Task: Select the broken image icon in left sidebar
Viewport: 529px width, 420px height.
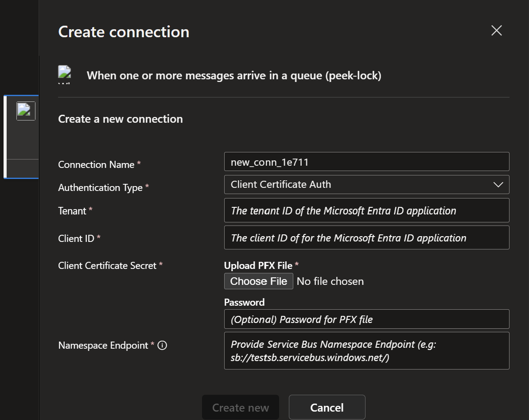Action: 26,111
